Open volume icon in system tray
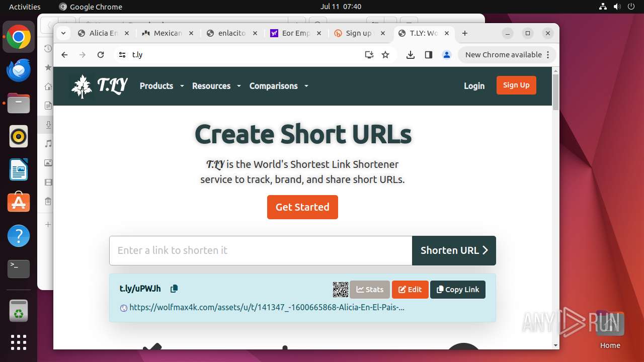 [x=617, y=7]
